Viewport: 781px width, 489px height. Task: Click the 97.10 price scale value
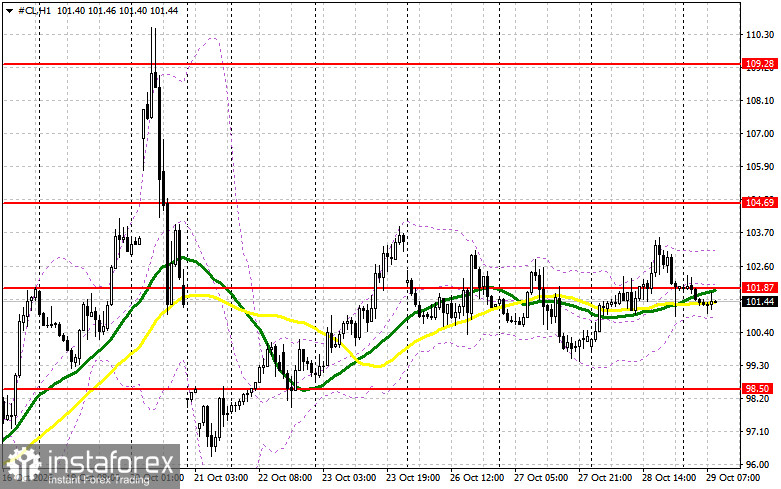point(760,431)
